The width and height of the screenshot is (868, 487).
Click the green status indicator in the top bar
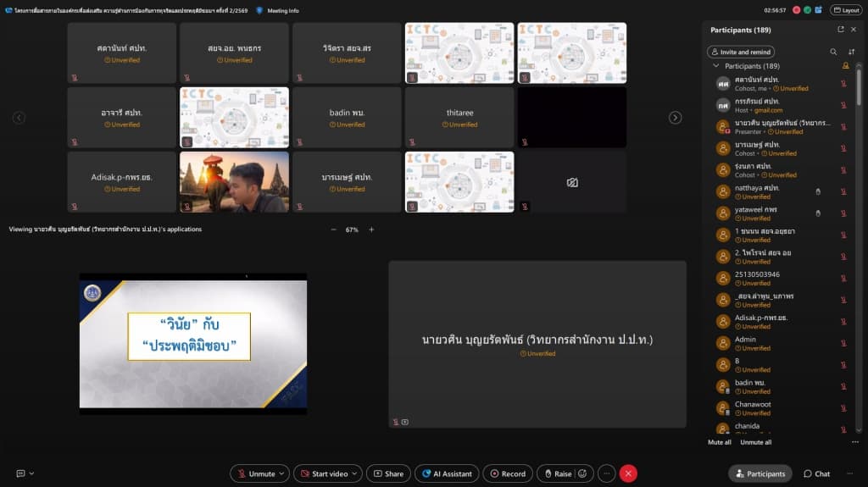[x=808, y=10]
